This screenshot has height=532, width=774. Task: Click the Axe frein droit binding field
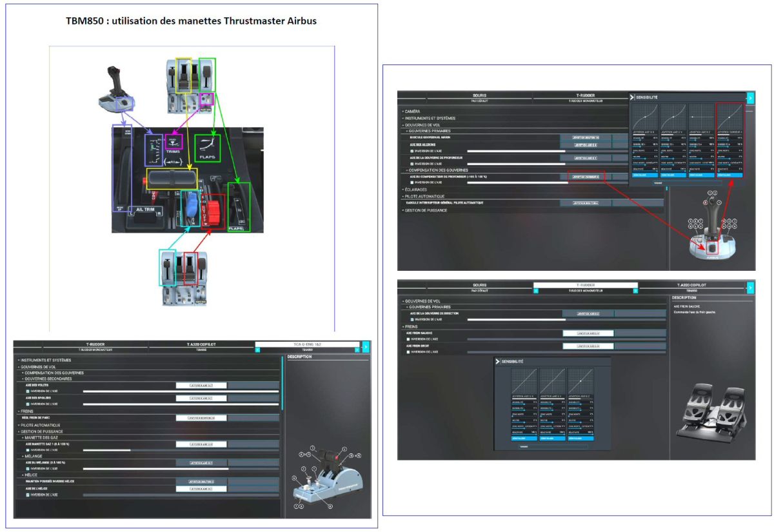click(x=588, y=346)
